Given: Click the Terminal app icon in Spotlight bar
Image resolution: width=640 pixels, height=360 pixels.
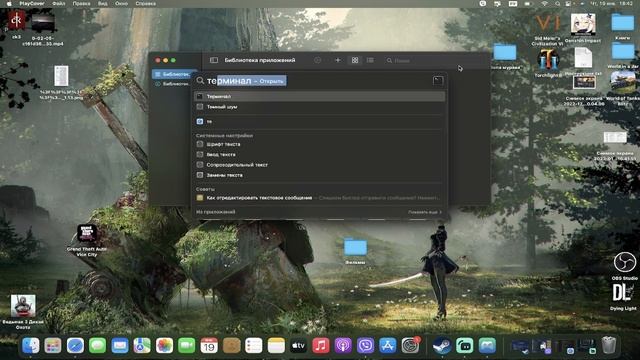Looking at the screenshot, I should 438,80.
